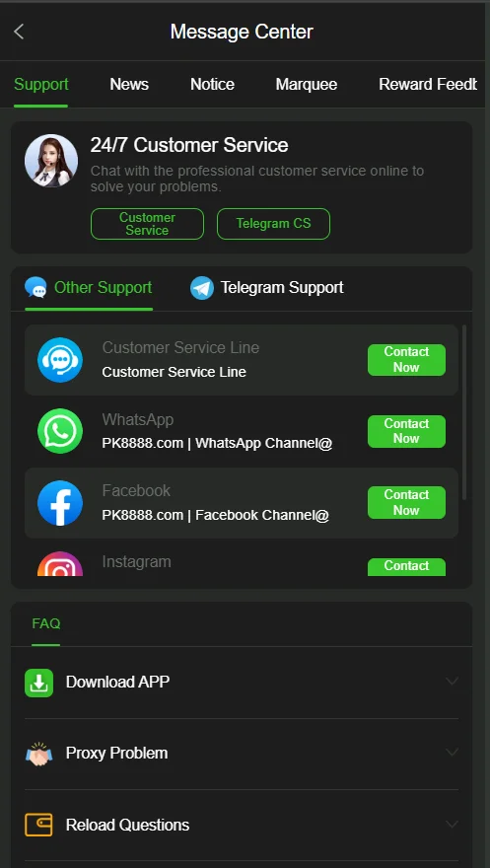Click the Instagram logo icon
The height and width of the screenshot is (868, 490).
[60, 564]
